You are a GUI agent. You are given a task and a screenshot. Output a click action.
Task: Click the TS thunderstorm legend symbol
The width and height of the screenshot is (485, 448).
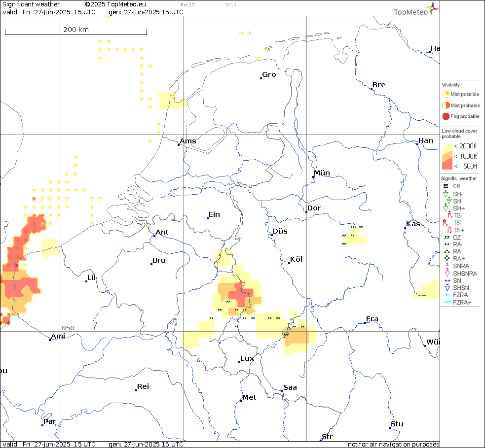coord(445,222)
